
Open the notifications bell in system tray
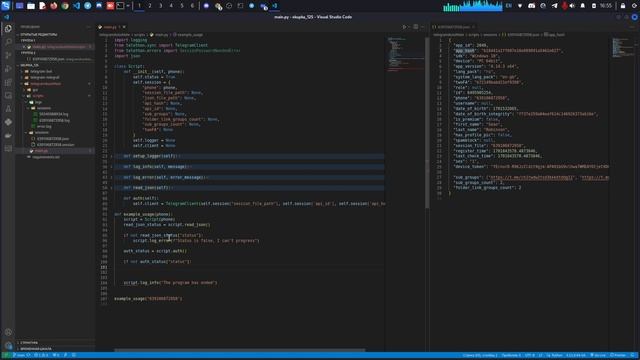click(x=582, y=6)
